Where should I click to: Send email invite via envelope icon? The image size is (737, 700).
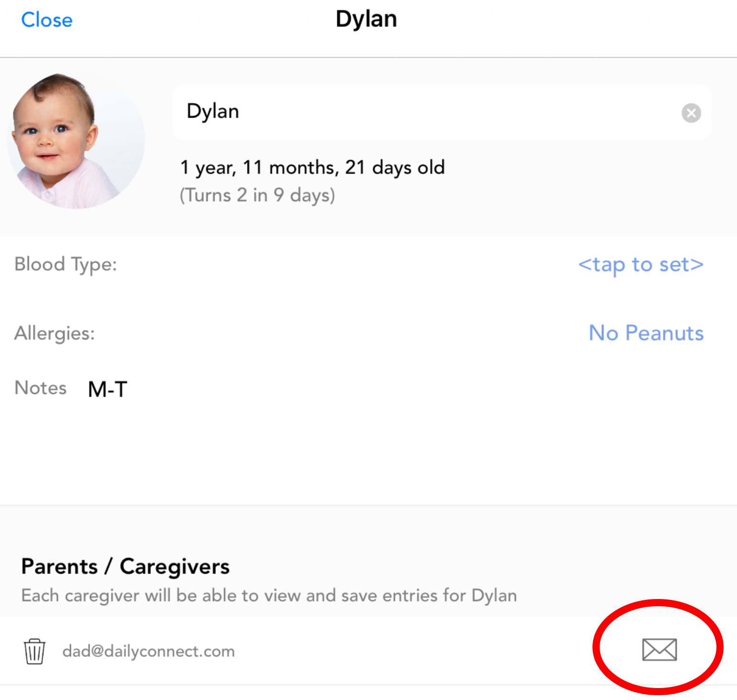point(659,650)
